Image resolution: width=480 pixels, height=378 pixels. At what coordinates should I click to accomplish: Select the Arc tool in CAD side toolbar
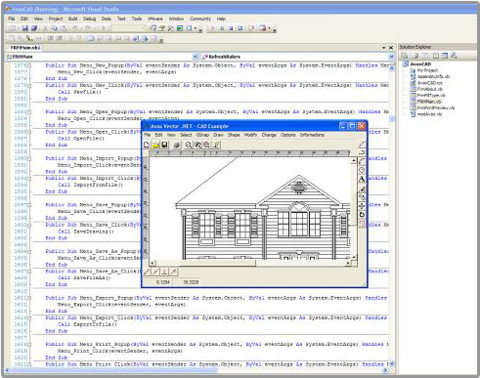362,161
